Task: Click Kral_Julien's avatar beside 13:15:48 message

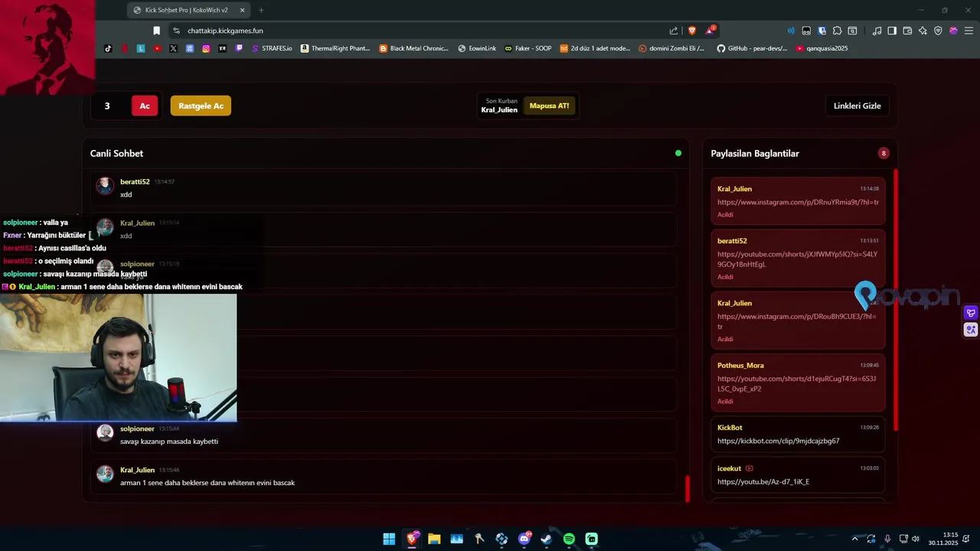Action: (105, 474)
